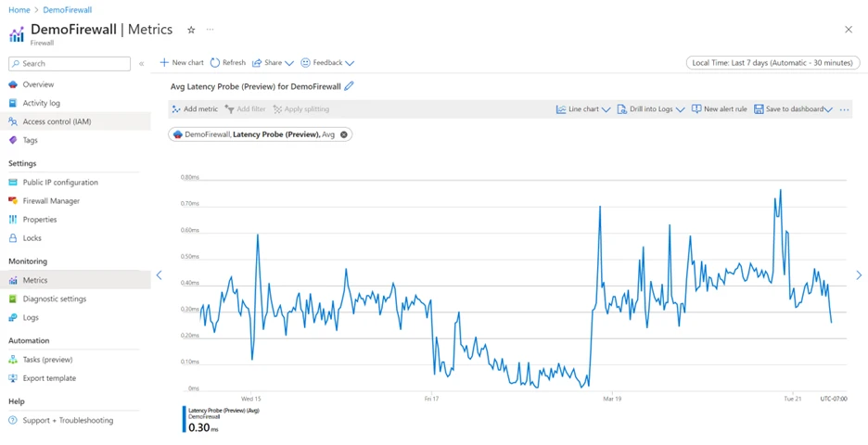Click the blue legend color bar for Latency Probe
This screenshot has height=445, width=868.
point(184,419)
